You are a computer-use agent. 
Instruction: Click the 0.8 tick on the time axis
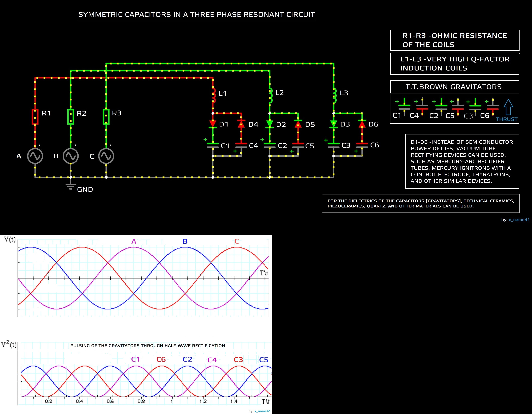click(141, 401)
